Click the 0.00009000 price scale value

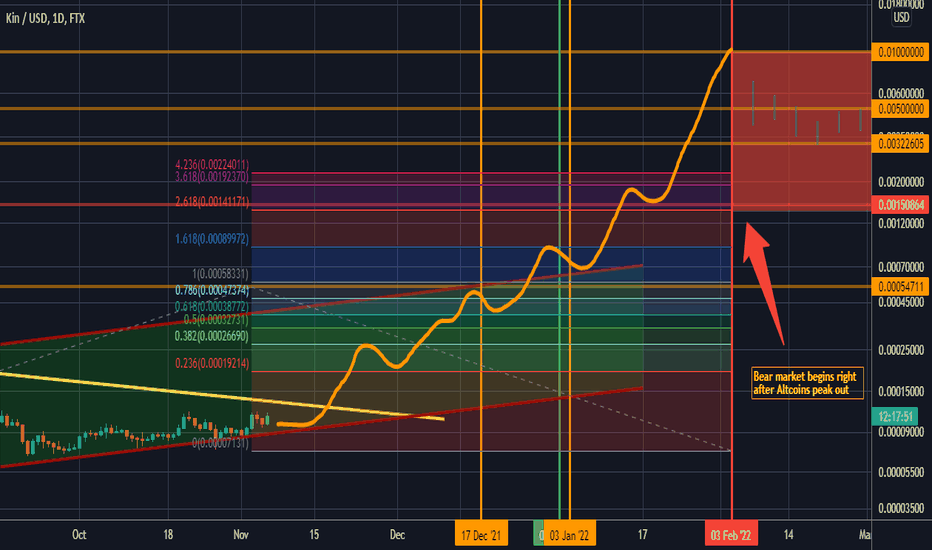(x=901, y=432)
